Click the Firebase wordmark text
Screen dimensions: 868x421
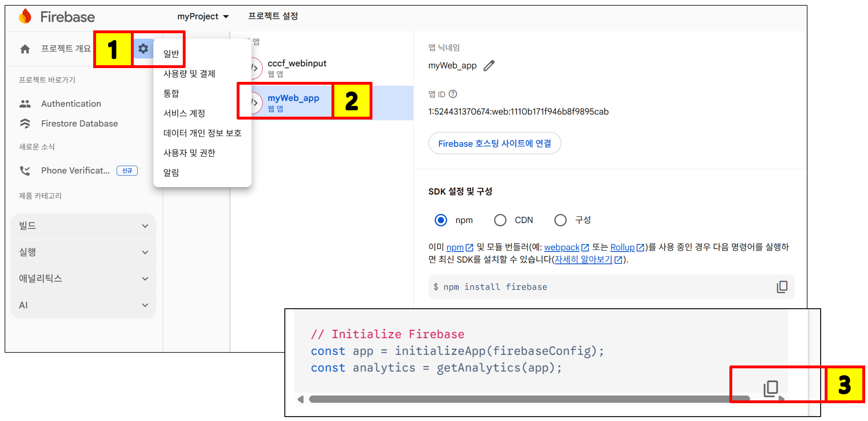(68, 17)
